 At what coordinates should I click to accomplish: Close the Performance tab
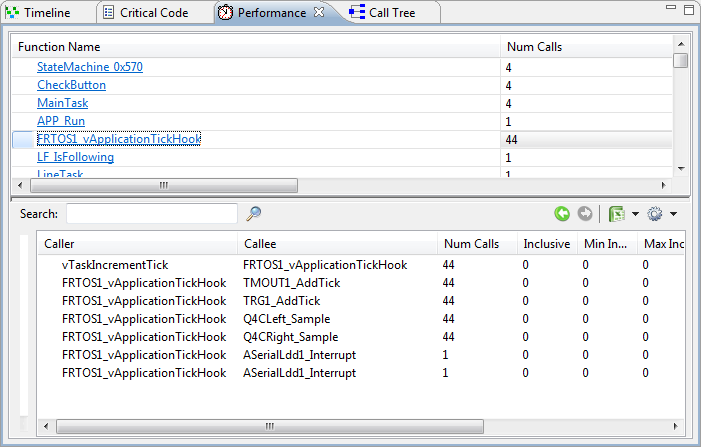(x=318, y=13)
